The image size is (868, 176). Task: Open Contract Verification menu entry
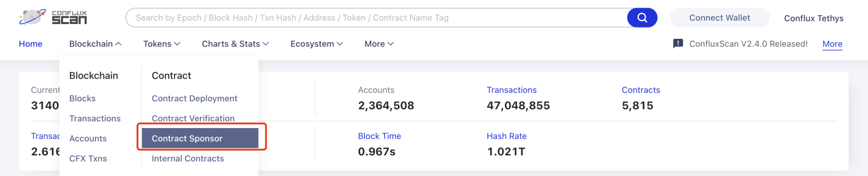coord(193,118)
